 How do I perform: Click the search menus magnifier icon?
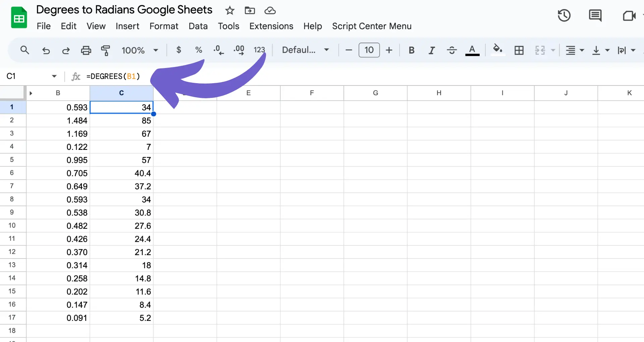25,50
